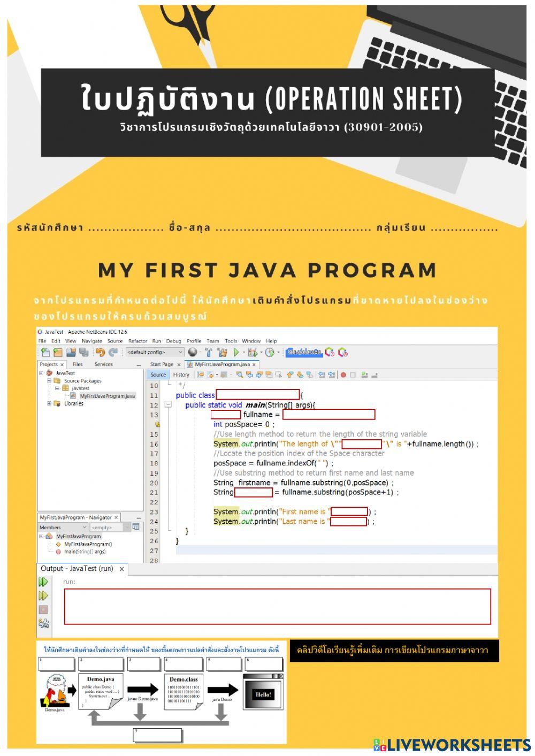Click the Undo icon in the main toolbar
The height and width of the screenshot is (756, 535).
101,352
